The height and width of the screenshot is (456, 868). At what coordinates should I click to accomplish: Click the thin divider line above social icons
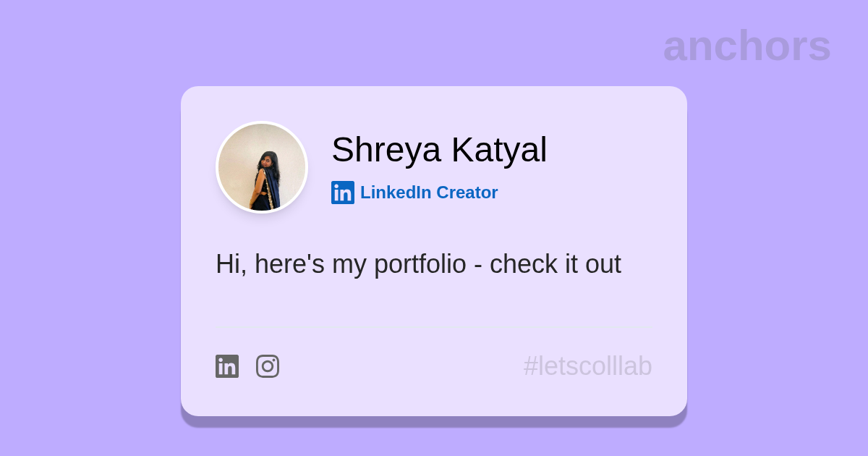tap(434, 328)
